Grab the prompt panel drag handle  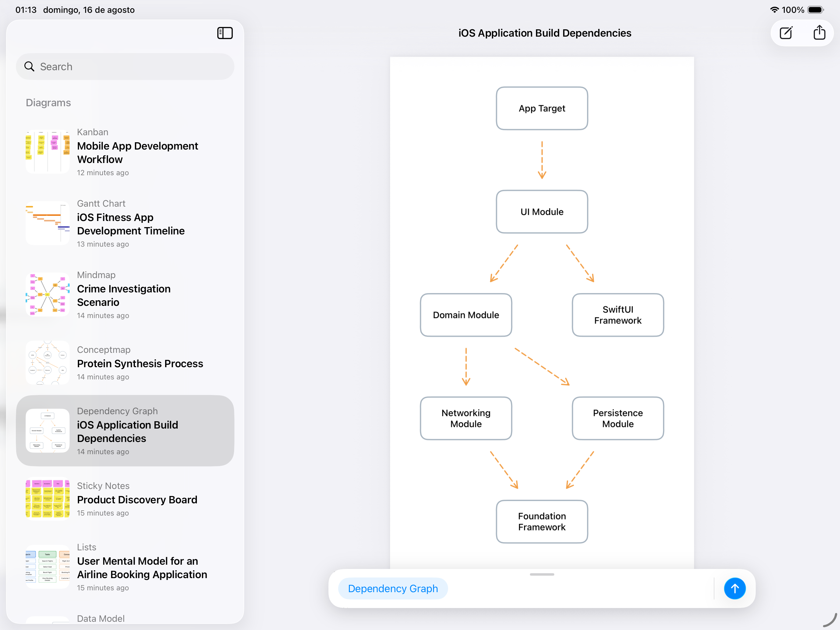coord(541,574)
